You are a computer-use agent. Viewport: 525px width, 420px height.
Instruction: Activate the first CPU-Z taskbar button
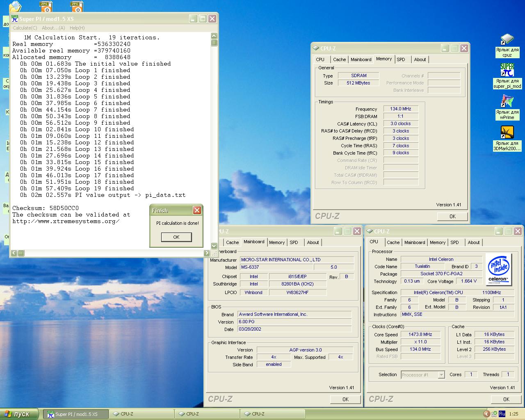coord(142,414)
